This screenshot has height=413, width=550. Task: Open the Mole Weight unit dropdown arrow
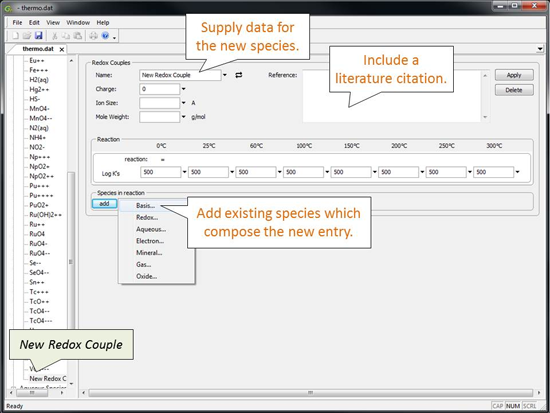(183, 117)
